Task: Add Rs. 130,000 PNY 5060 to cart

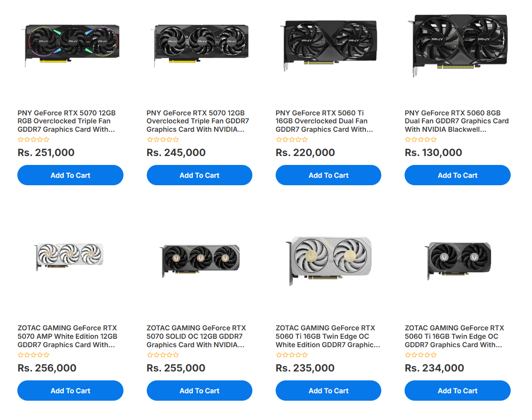Action: (x=457, y=175)
